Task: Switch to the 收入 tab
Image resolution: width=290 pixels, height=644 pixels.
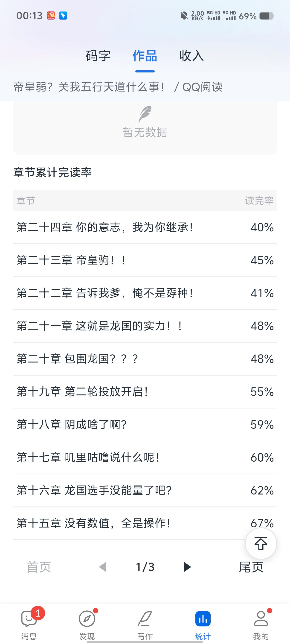Action: click(x=192, y=55)
